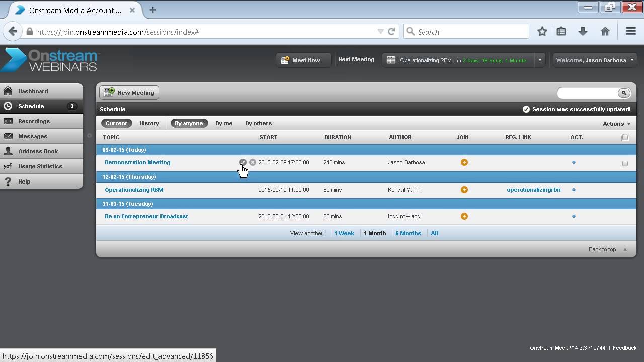Click the edit pencil icon for Demonstration Meeting
Screen dimensions: 644x362
pyautogui.click(x=243, y=162)
